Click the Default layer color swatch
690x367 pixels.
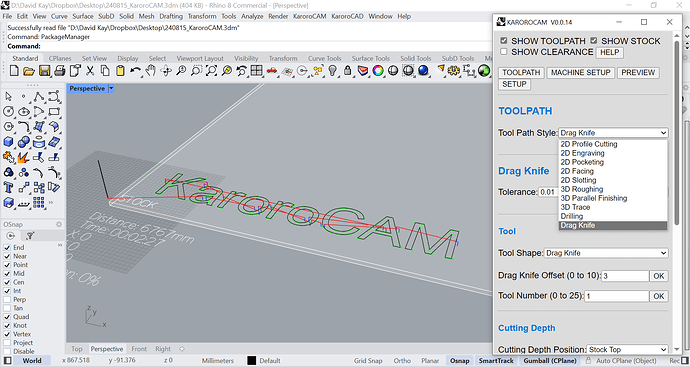pos(251,361)
